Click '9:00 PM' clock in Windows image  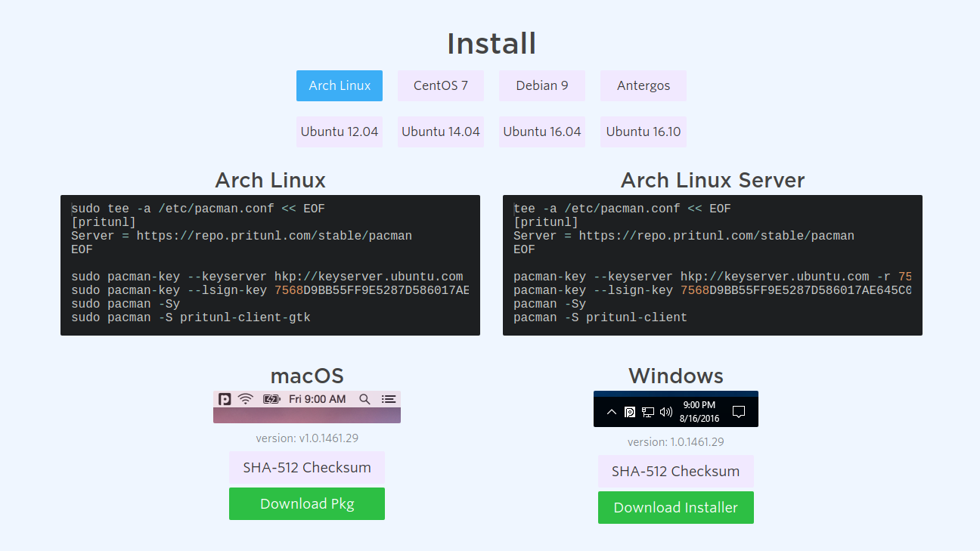(699, 405)
